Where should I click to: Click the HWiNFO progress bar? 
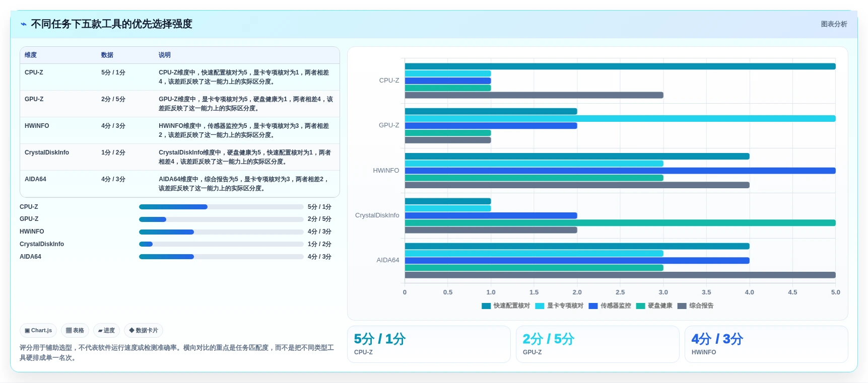(221, 232)
